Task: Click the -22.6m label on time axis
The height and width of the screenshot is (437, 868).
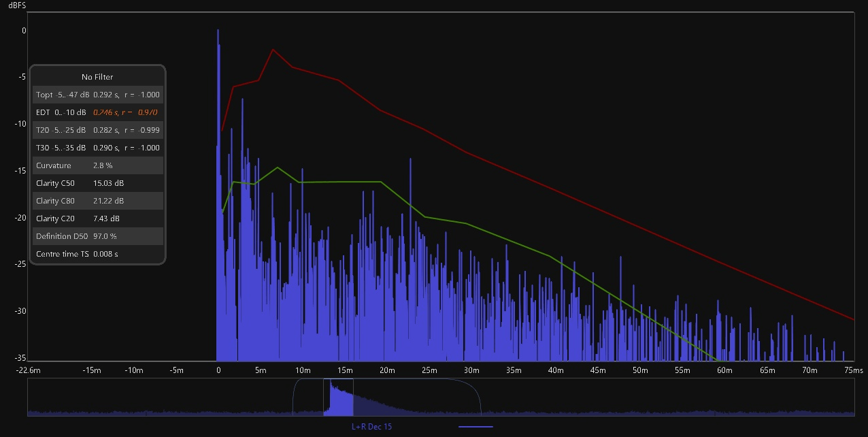Action: pyautogui.click(x=28, y=370)
